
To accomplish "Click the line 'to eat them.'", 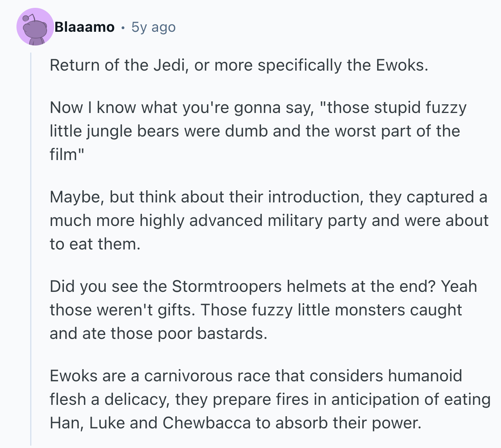I will pyautogui.click(x=95, y=244).
